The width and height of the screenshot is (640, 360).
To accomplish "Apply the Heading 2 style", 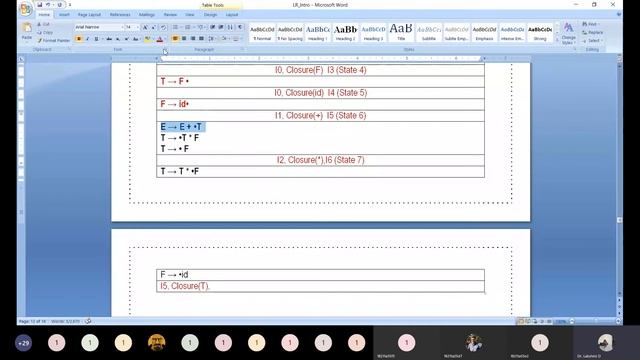I will tap(345, 32).
